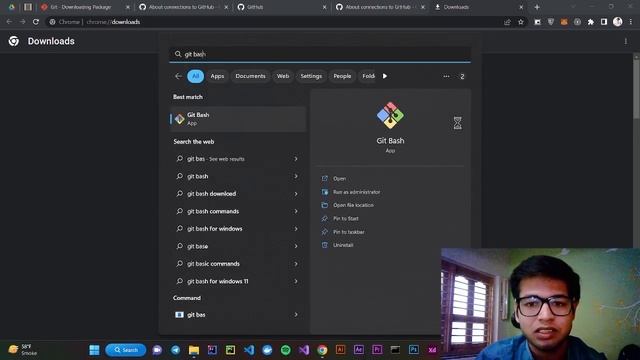The image size is (640, 360).
Task: Open Downloads page three-dot menu
Action: [626, 41]
